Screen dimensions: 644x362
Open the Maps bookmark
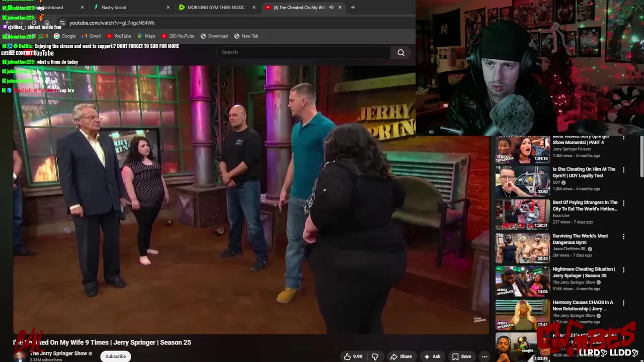point(146,36)
